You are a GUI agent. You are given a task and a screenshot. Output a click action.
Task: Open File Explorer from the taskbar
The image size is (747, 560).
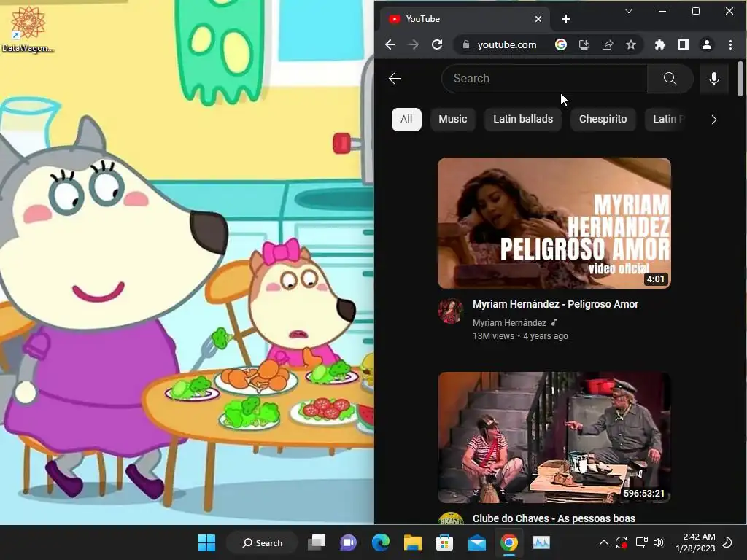click(x=413, y=542)
